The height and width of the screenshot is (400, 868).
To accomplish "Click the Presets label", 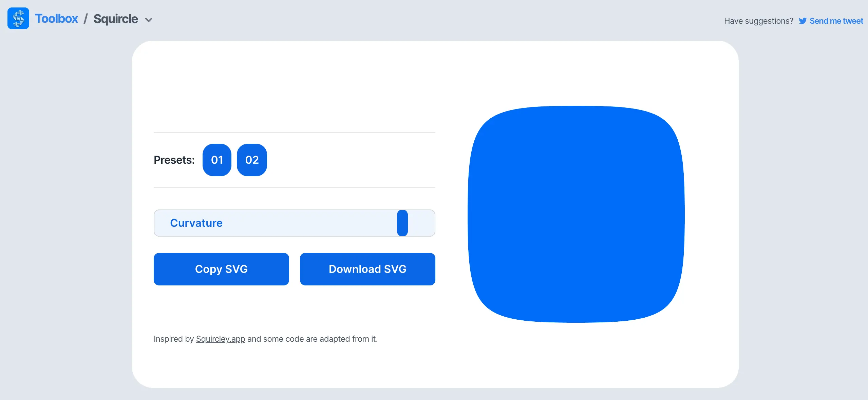I will (174, 160).
